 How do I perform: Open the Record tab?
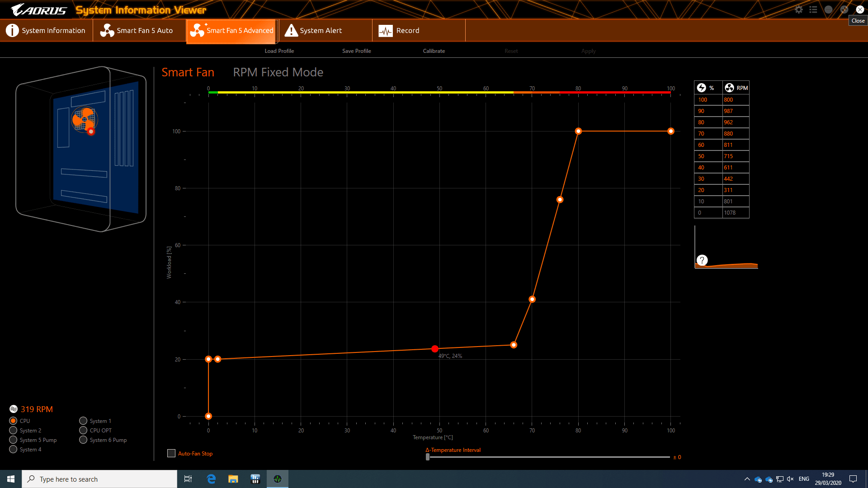click(399, 30)
